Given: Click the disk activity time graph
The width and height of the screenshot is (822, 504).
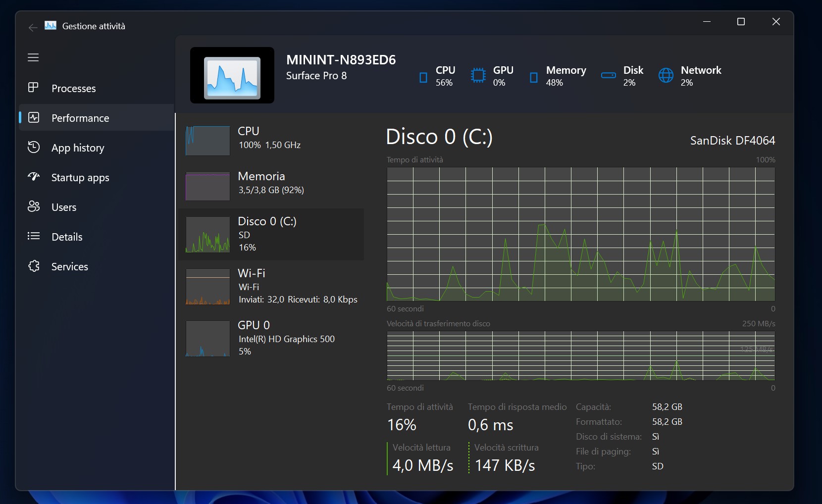Looking at the screenshot, I should (580, 234).
